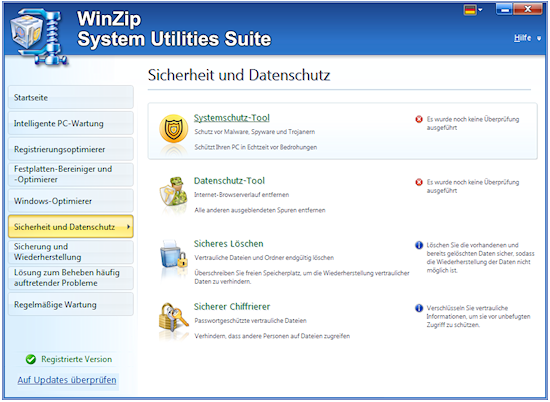Click the German flag language icon

point(470,10)
